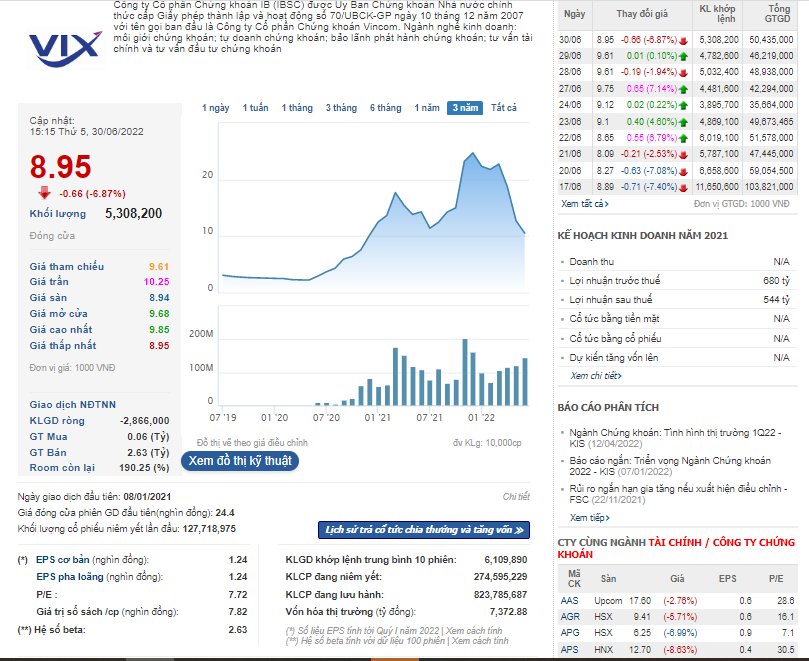Click 'Xem cách tính' link for EPS note
Image resolution: width=809 pixels, height=661 pixels.
(474, 631)
